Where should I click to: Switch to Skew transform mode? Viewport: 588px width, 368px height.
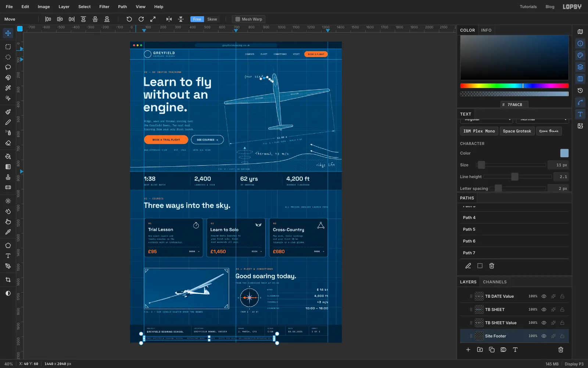pos(212,19)
